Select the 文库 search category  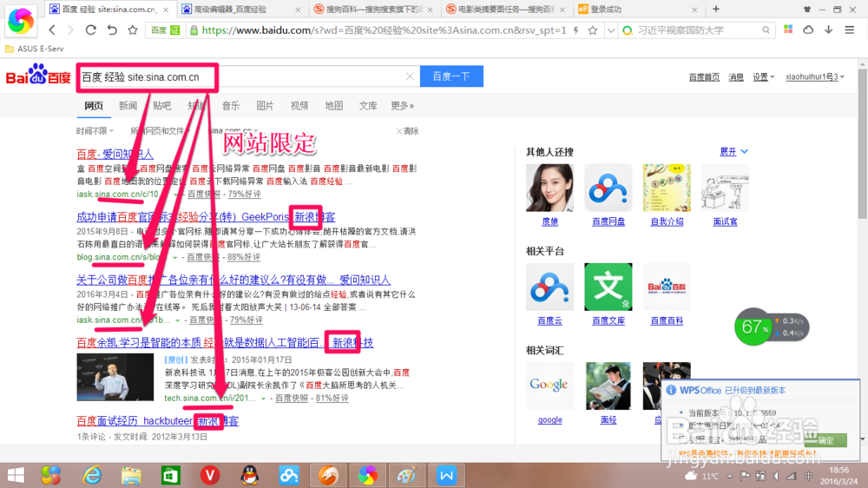point(368,106)
